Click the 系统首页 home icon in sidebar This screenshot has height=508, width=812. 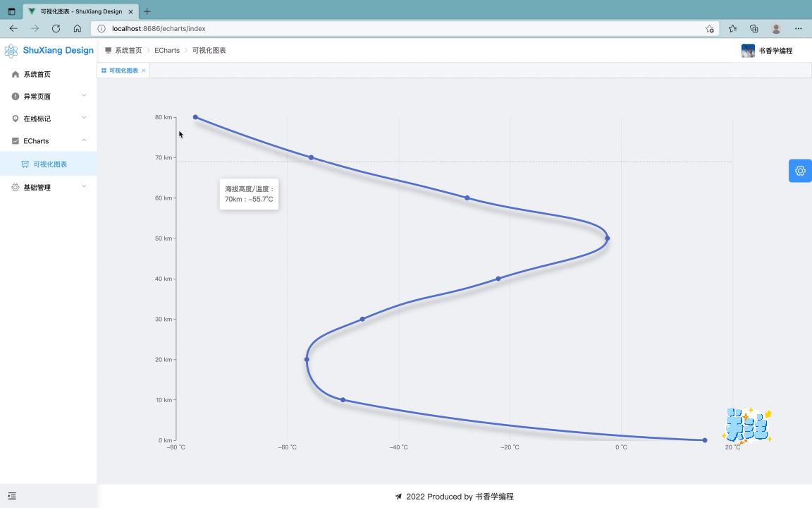coord(16,74)
